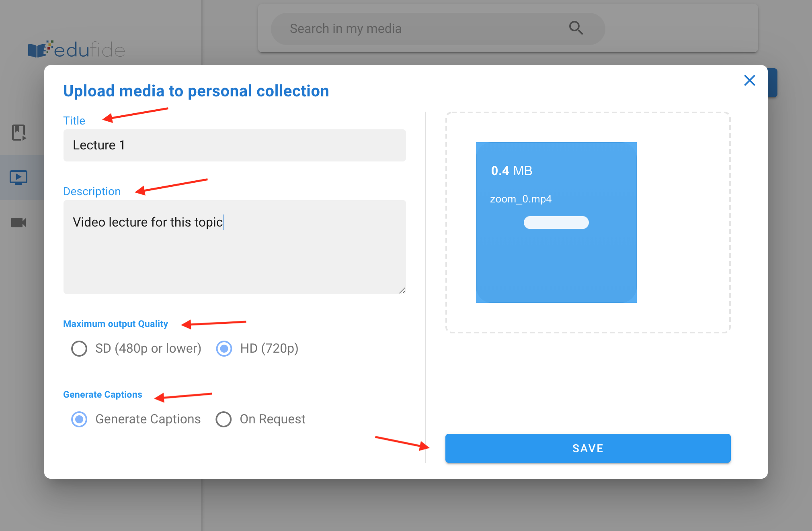The image size is (812, 531).
Task: Open the My Media screen icon
Action: 18,177
